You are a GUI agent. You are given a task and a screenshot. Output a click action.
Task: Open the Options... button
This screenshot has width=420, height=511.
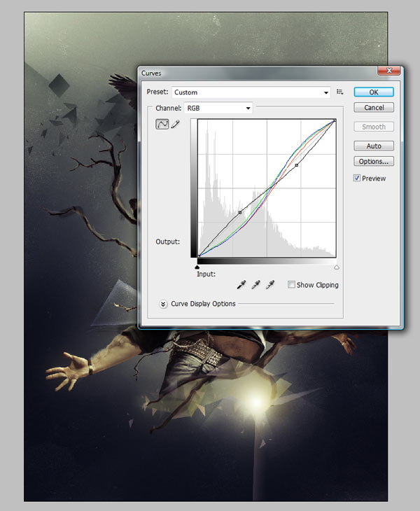coord(374,161)
